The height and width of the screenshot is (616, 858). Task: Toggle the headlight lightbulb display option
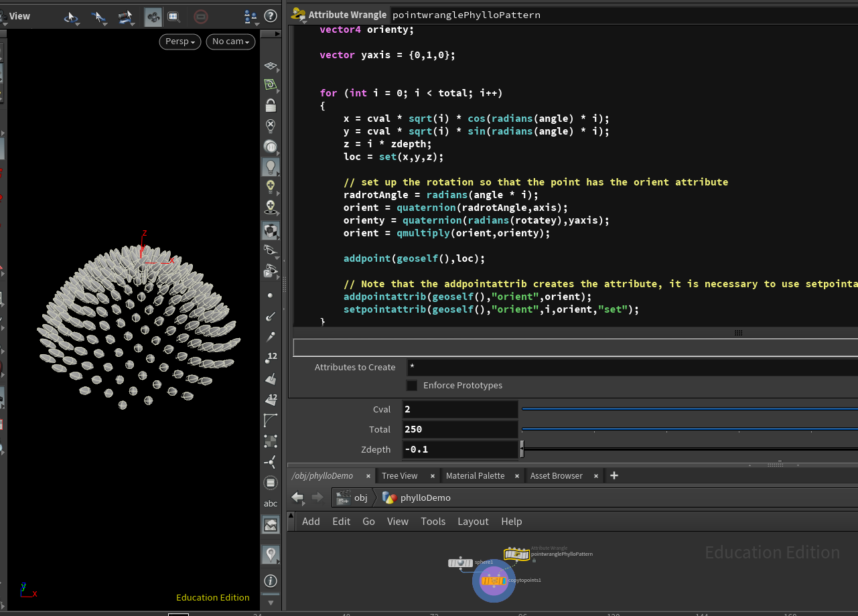coord(271,166)
